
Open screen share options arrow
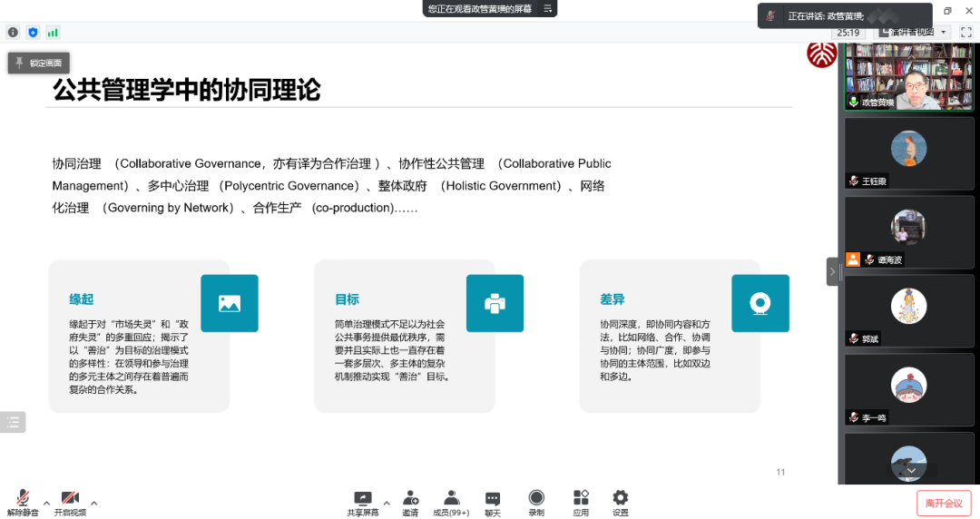coord(387,502)
